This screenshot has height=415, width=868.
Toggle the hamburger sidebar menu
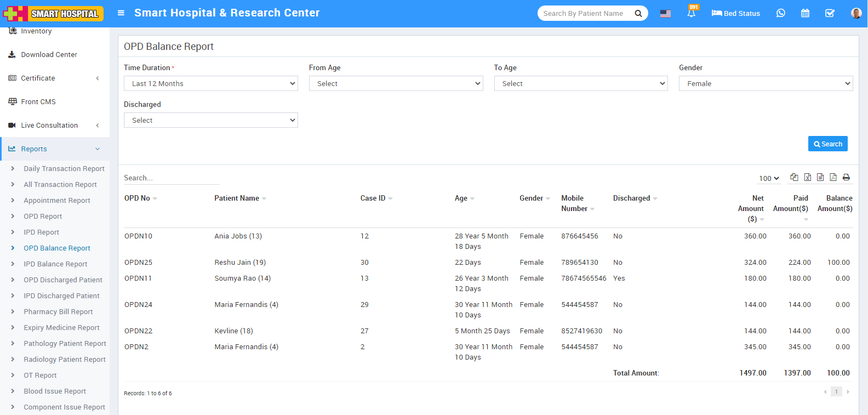point(121,13)
